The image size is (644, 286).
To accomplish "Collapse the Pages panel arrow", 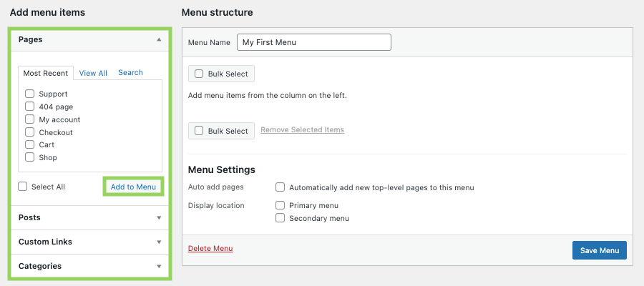I will click(159, 40).
